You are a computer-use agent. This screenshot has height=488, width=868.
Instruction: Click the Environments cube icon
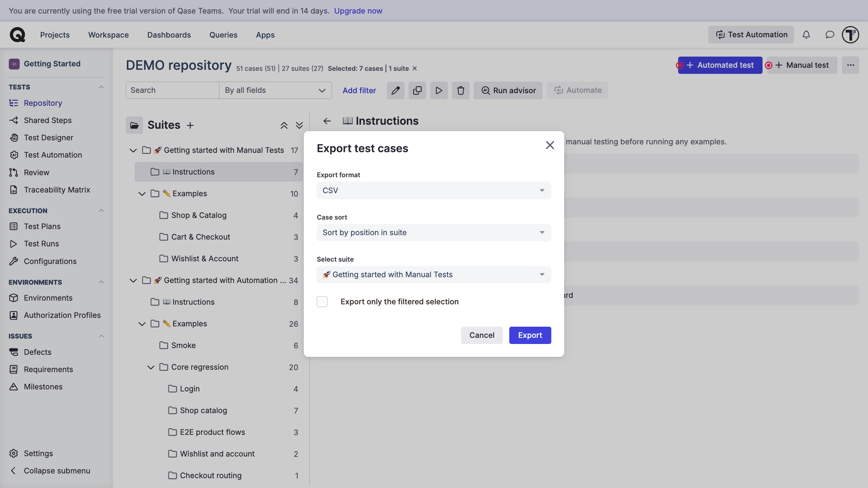[x=14, y=298]
